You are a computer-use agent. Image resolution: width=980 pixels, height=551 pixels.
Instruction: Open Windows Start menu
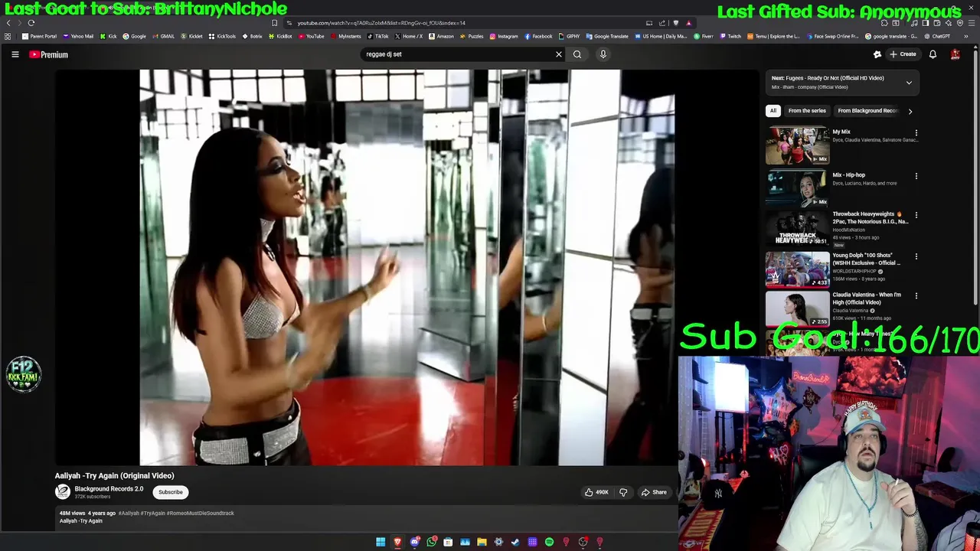[x=381, y=542]
